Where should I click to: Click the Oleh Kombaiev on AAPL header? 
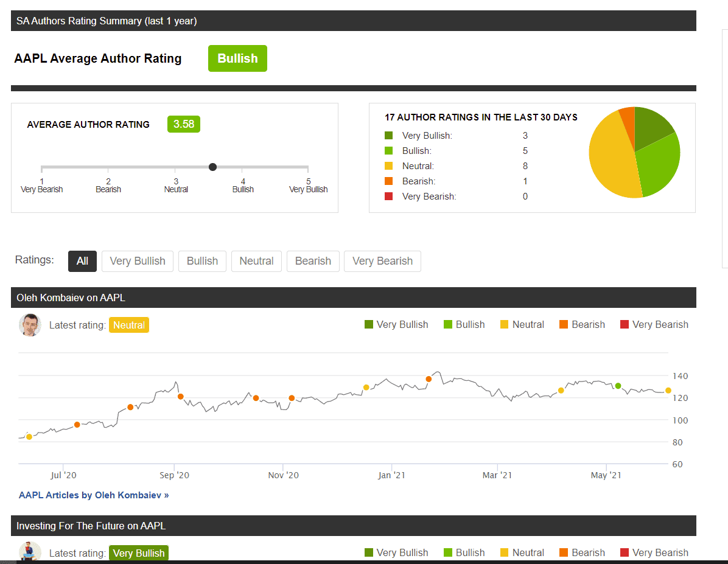click(353, 298)
